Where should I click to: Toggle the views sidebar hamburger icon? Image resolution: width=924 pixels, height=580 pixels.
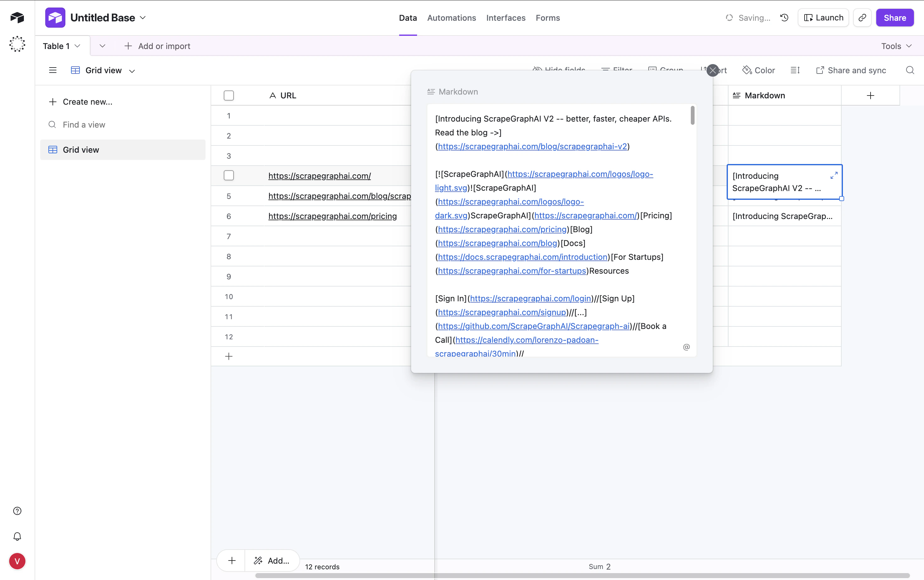pos(53,70)
